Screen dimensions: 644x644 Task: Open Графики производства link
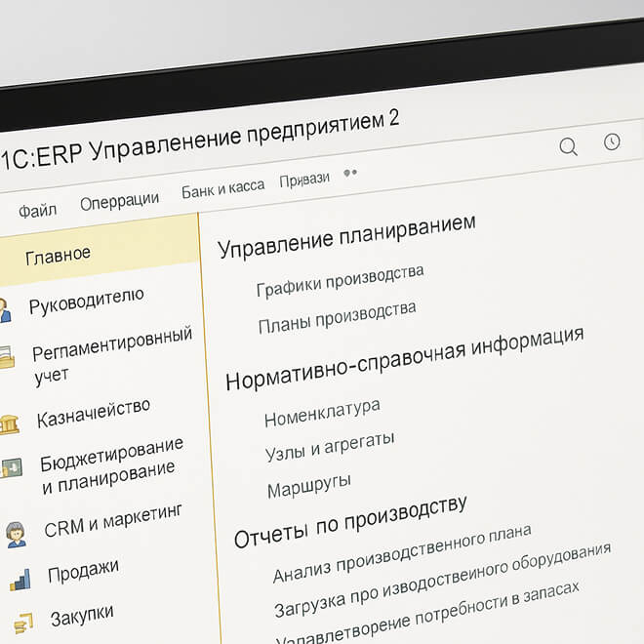[341, 280]
